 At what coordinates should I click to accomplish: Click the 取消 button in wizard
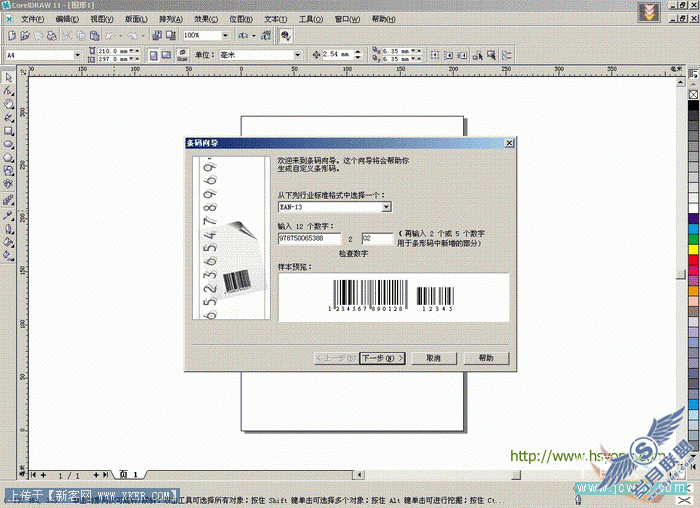[x=434, y=358]
